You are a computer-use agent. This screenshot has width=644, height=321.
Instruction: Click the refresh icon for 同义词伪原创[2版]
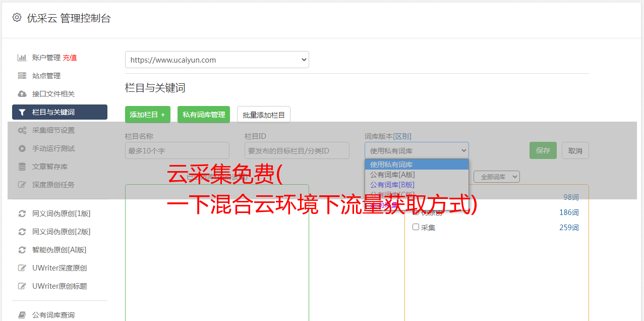click(x=22, y=232)
